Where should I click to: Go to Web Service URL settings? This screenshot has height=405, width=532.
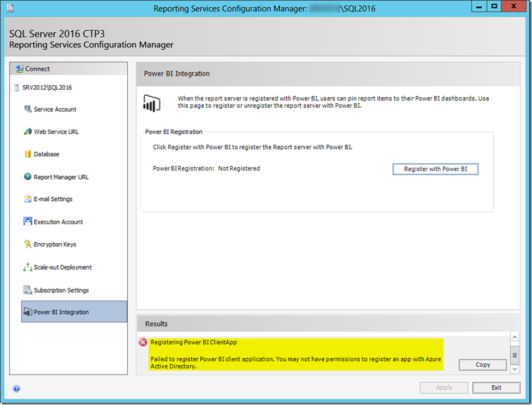point(56,132)
